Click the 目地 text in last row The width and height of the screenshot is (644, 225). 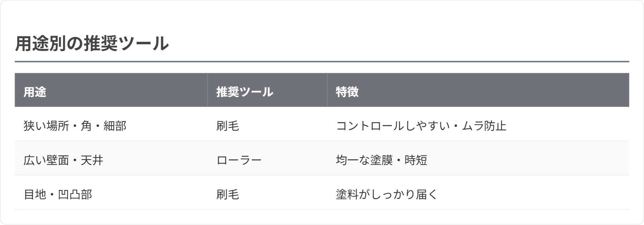point(35,195)
